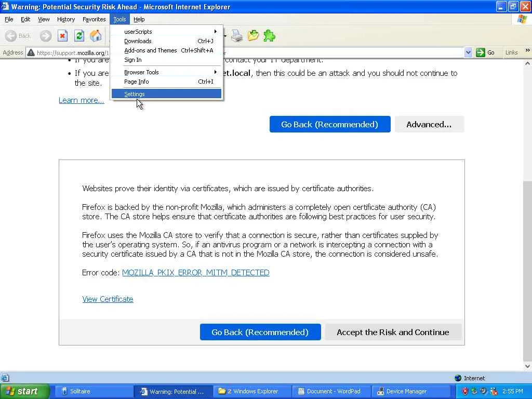Open the File menu
532x399 pixels.
pos(9,19)
